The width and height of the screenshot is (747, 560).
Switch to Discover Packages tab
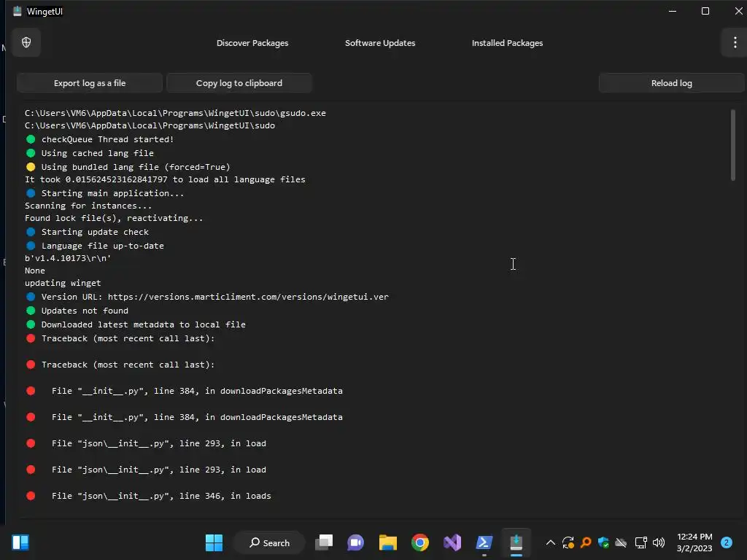(252, 43)
